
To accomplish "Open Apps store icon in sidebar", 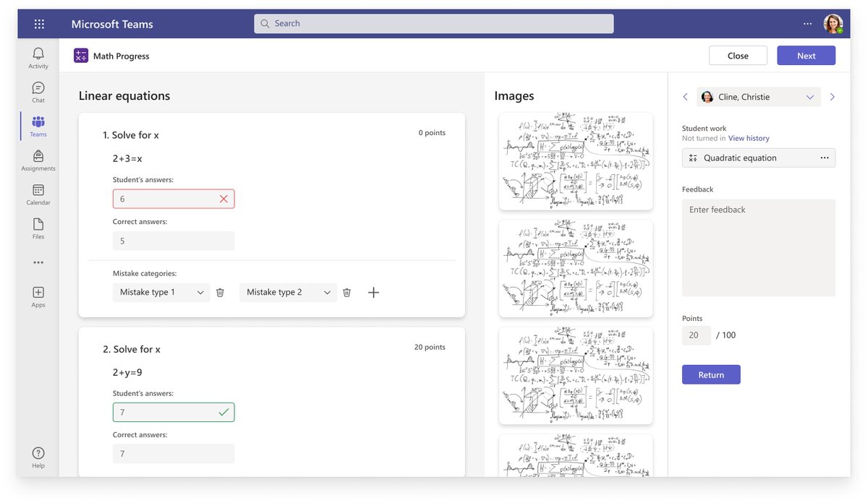I will 38,296.
